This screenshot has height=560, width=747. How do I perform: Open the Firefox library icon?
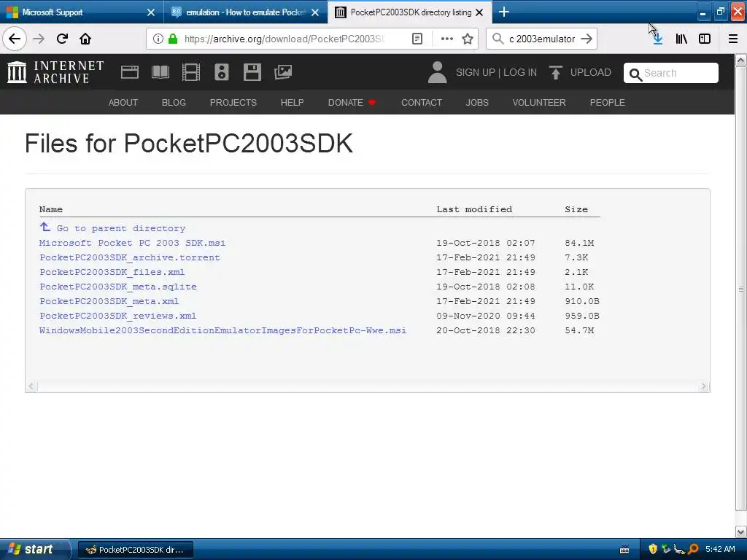pyautogui.click(x=681, y=39)
